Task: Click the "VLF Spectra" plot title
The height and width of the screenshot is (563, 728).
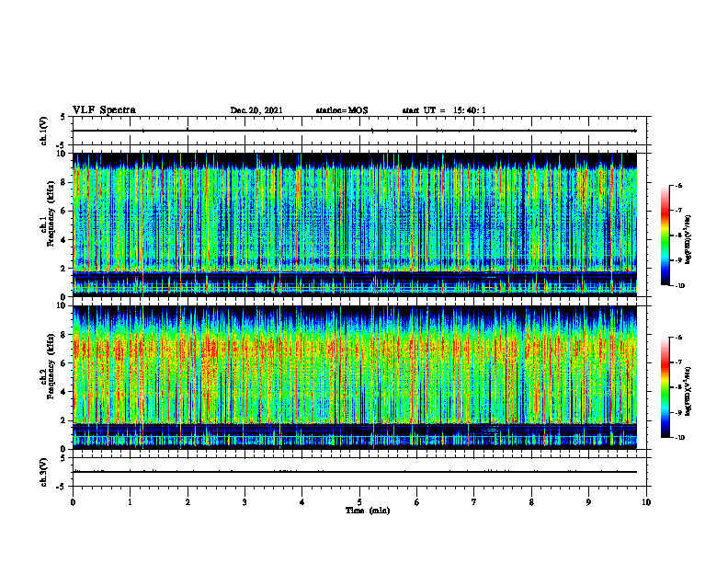Action: tap(104, 110)
